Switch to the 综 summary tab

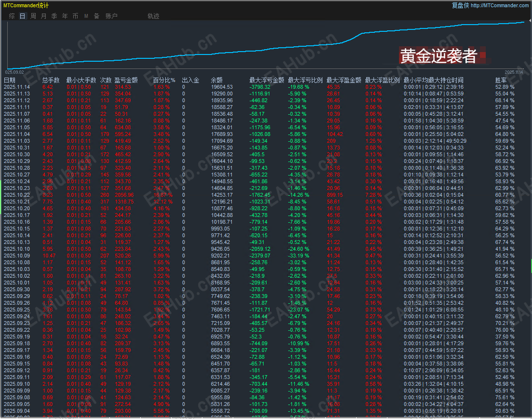[12, 16]
